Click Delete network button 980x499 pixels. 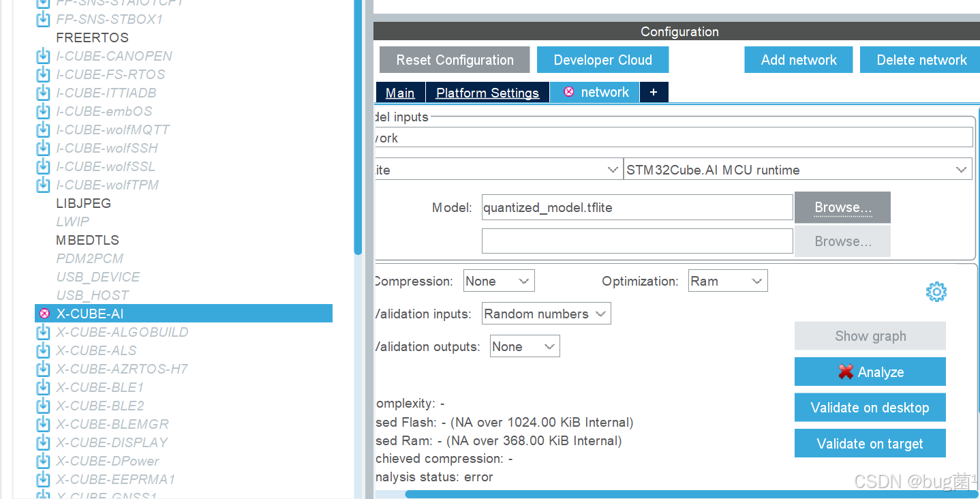[x=921, y=60]
